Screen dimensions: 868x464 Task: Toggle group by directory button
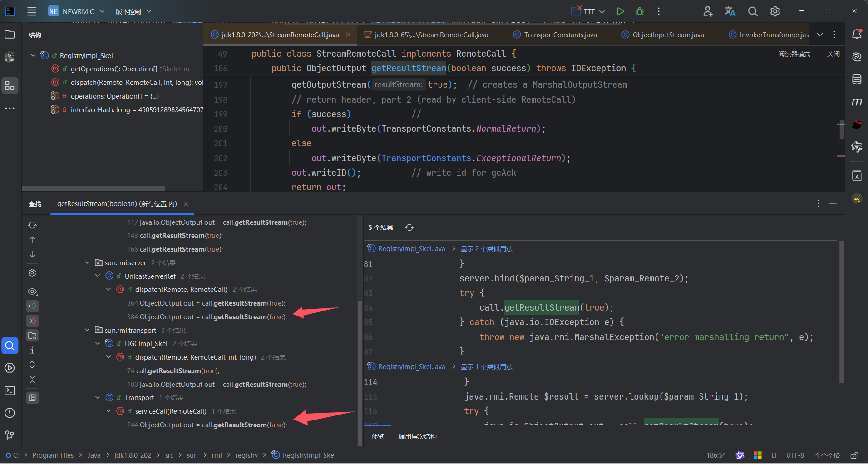coord(32,336)
